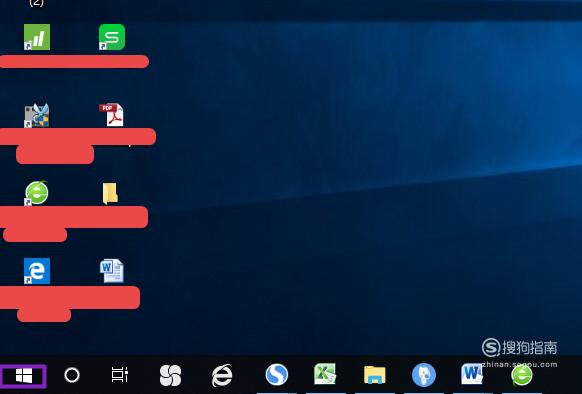The height and width of the screenshot is (394, 582).
Task: Select the Word document on the desktop
Action: (112, 271)
